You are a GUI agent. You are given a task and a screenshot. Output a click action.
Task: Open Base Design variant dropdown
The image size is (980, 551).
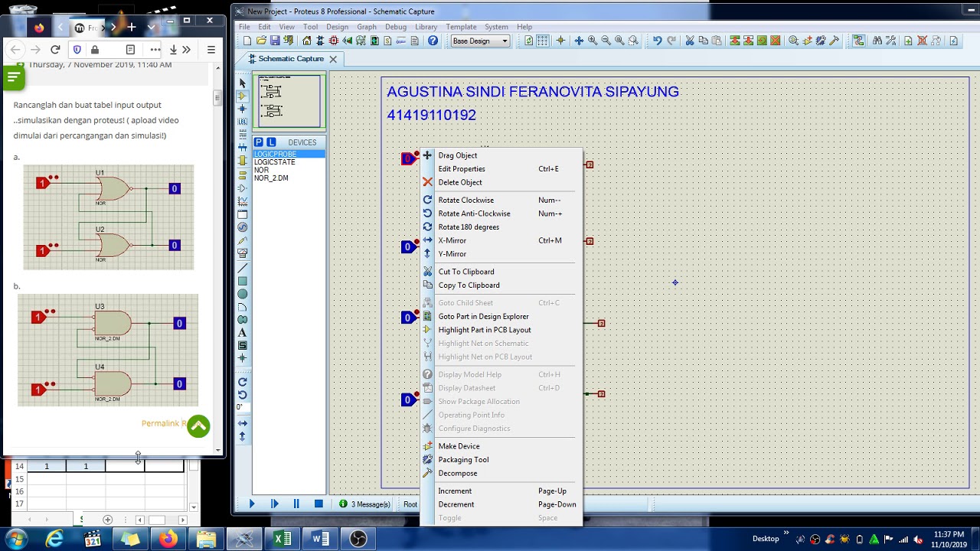click(480, 41)
